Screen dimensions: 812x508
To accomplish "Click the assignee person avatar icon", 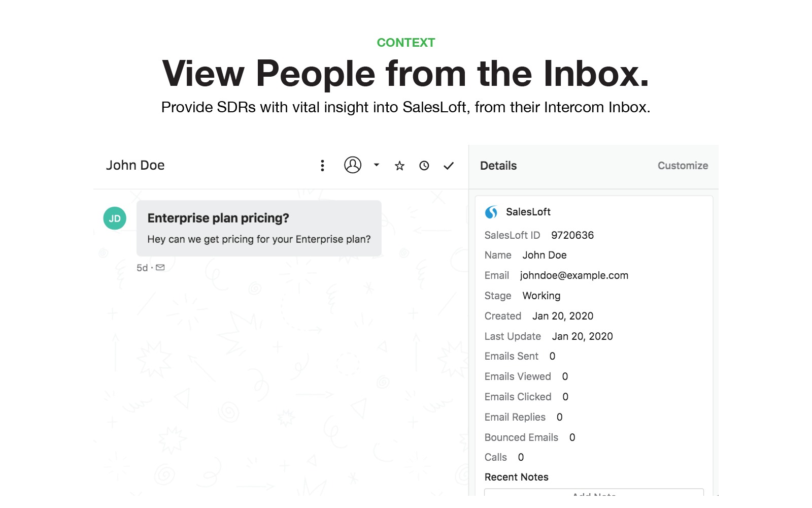I will [353, 165].
